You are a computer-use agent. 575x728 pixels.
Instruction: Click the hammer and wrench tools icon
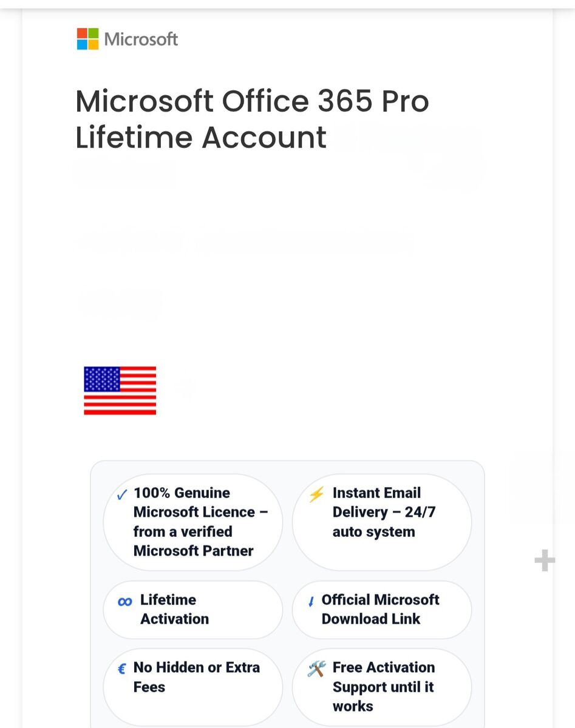(x=316, y=669)
